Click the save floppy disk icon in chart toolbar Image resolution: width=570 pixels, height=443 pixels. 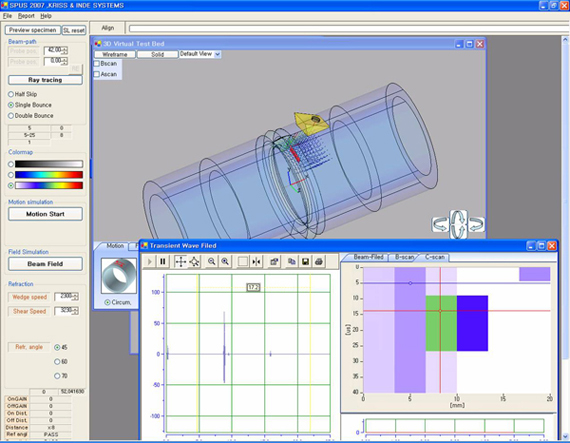pos(305,261)
